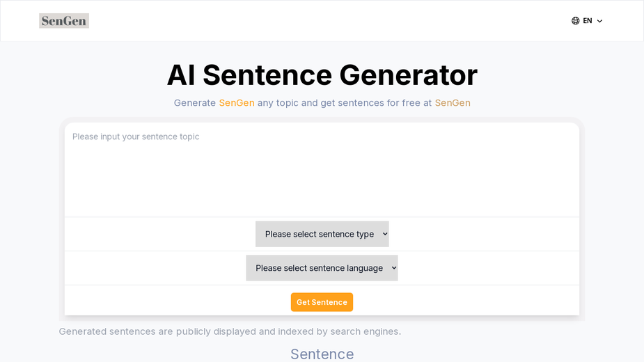Click the arrow on sentence language selector
This screenshot has width=644, height=362.
click(x=394, y=268)
